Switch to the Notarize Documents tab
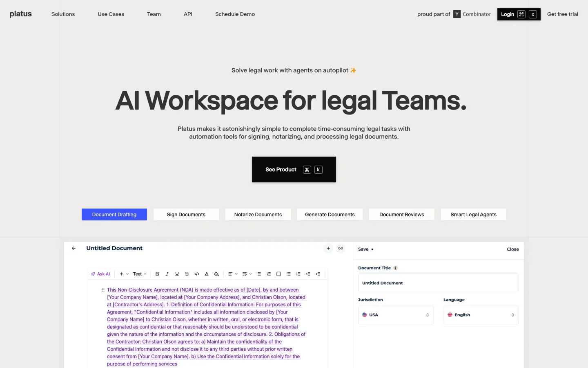Image resolution: width=588 pixels, height=368 pixels. (258, 215)
